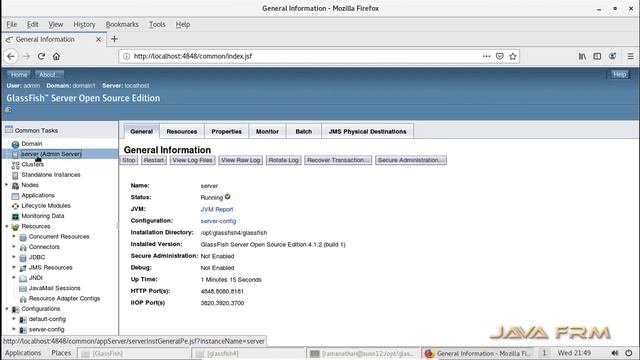Open the JMS Physical Destinations tab
Viewport: 640px width, 360px height.
[367, 131]
